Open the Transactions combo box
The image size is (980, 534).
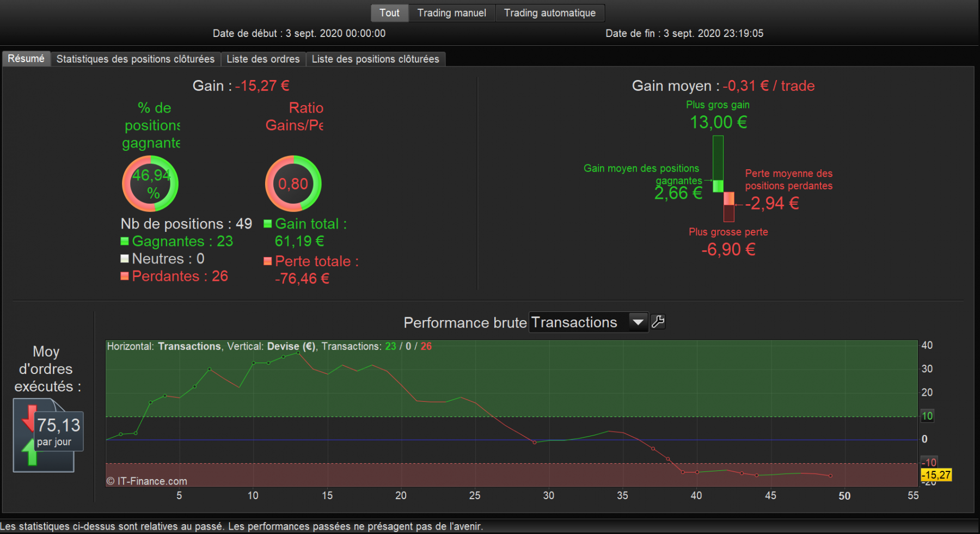pyautogui.click(x=589, y=322)
